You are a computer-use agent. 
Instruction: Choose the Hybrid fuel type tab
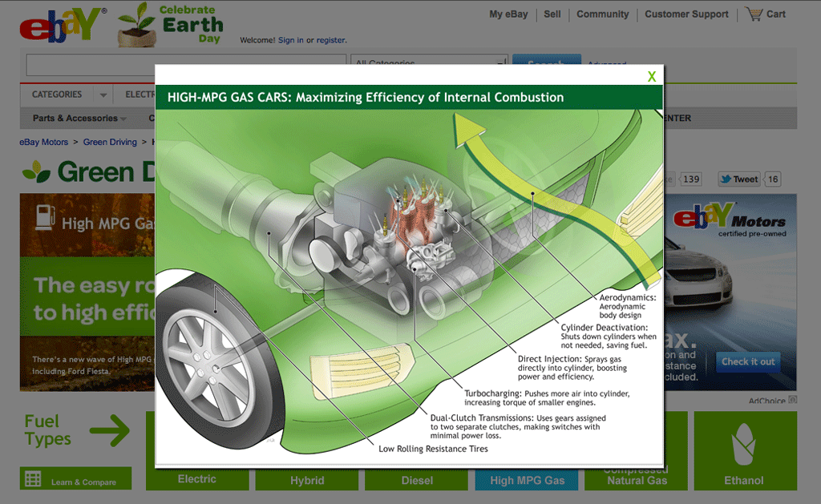pos(307,480)
